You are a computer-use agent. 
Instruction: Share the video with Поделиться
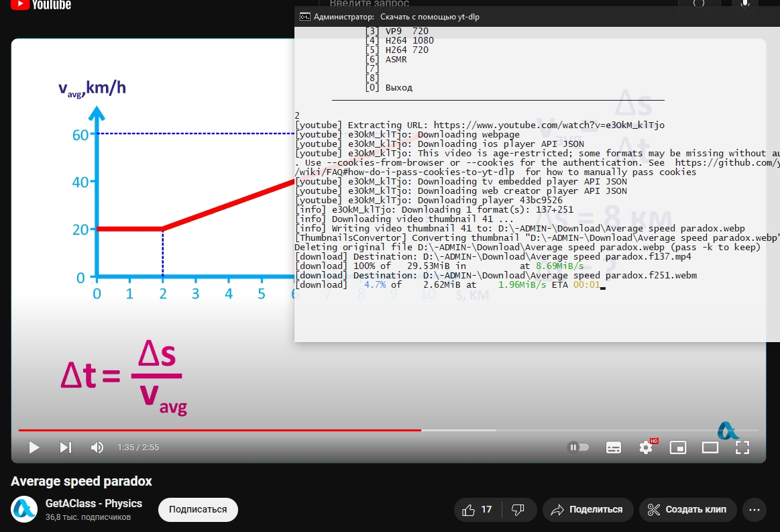coord(588,510)
